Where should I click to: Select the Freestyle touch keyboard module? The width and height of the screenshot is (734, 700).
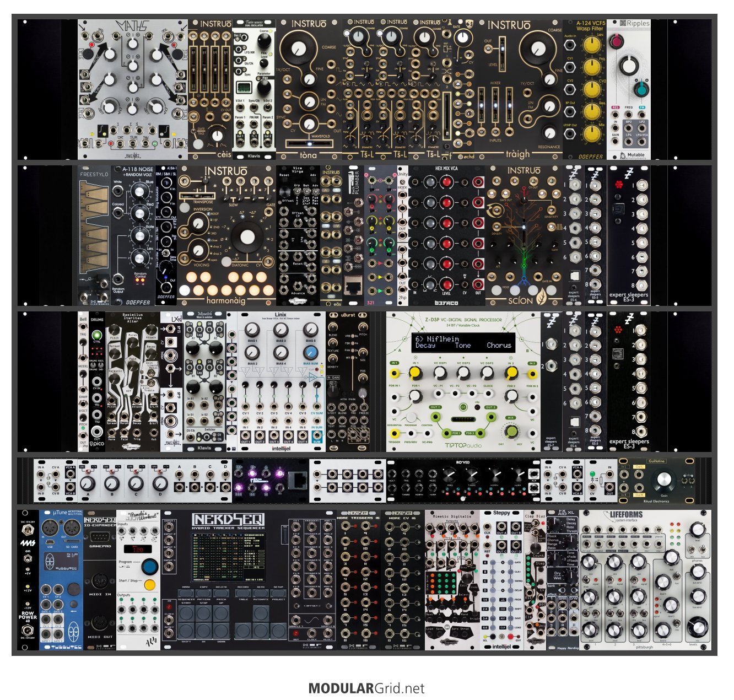(x=94, y=235)
